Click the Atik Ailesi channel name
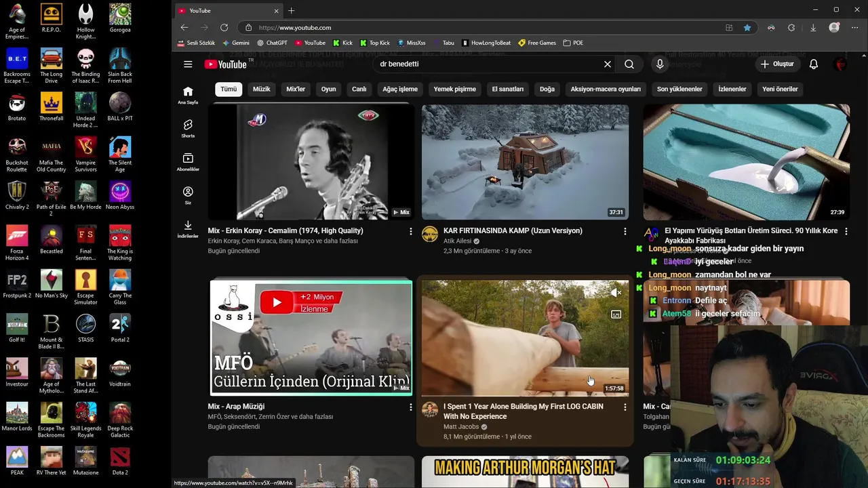The width and height of the screenshot is (868, 488). 458,241
